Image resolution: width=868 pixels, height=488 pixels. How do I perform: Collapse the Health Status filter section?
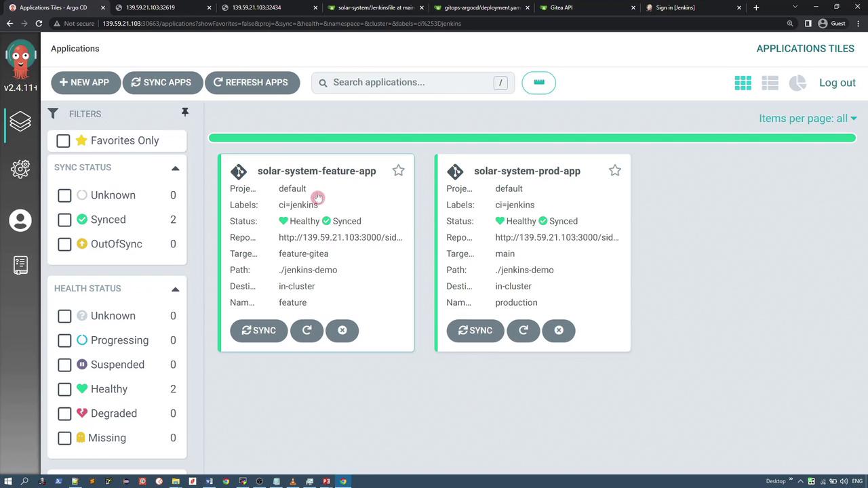(175, 289)
